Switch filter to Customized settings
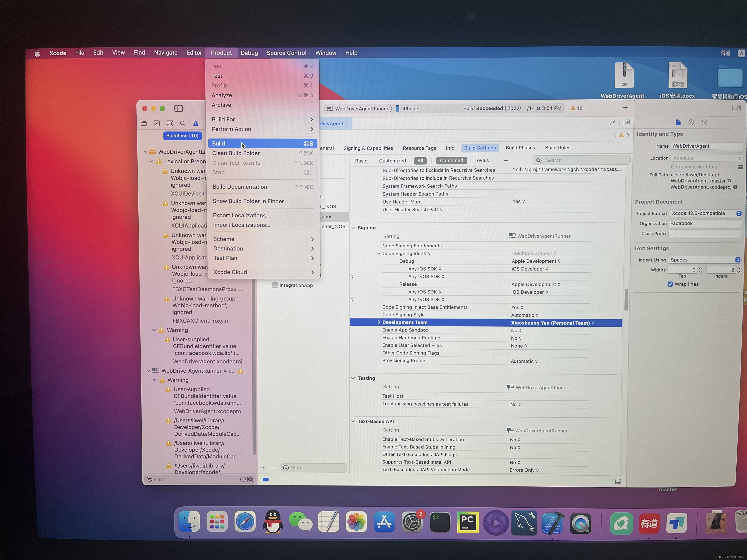 [392, 161]
